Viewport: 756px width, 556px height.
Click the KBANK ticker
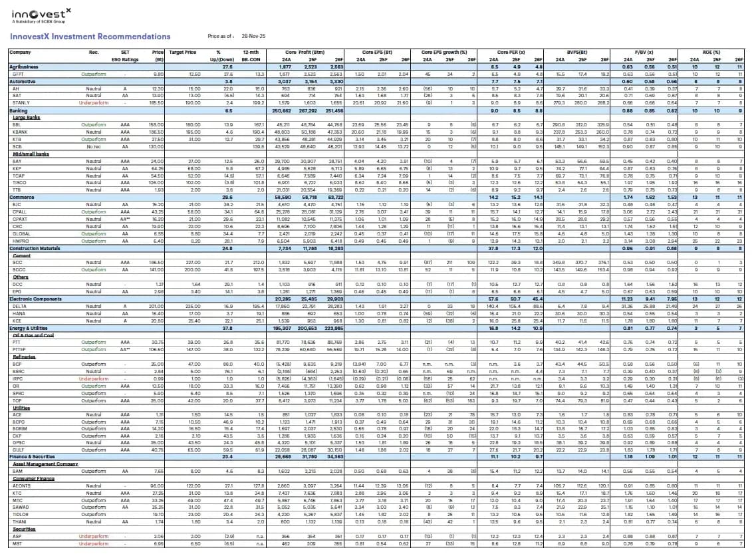coord(20,132)
